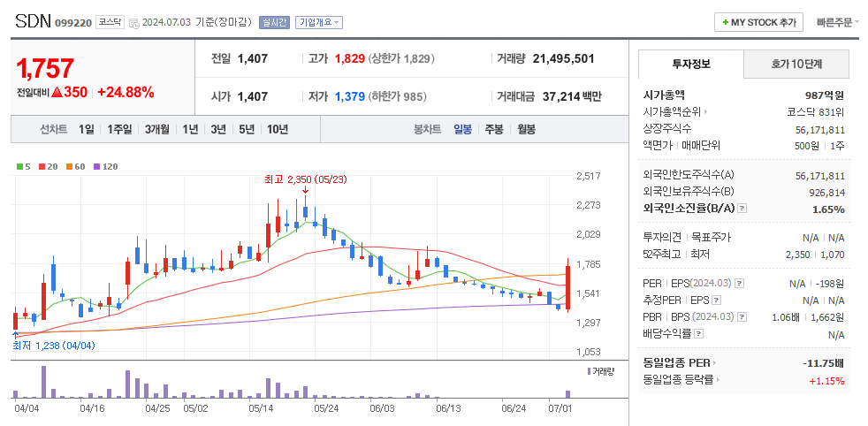This screenshot has height=426, width=868.
Task: Select the 1년 line chart period
Action: (190, 129)
